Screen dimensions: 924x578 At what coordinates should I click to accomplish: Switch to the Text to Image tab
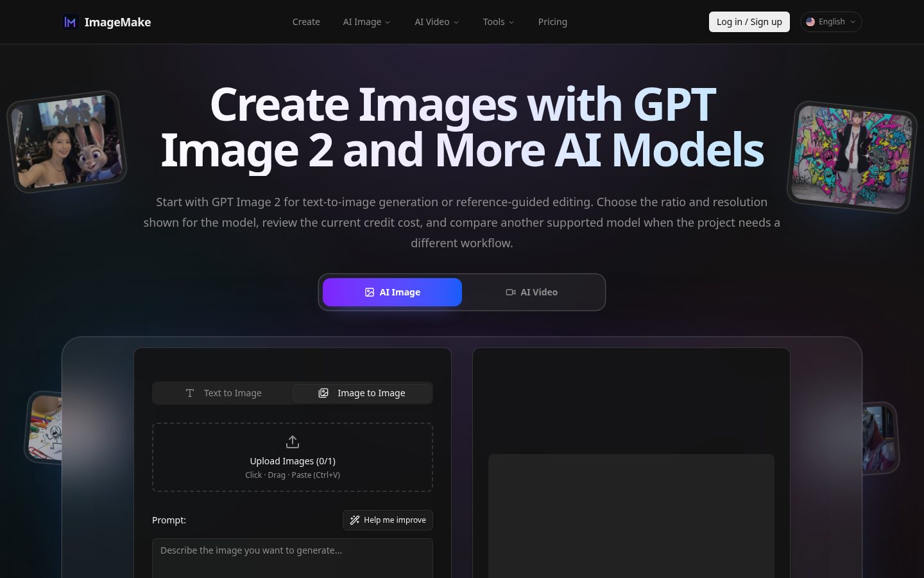click(223, 393)
